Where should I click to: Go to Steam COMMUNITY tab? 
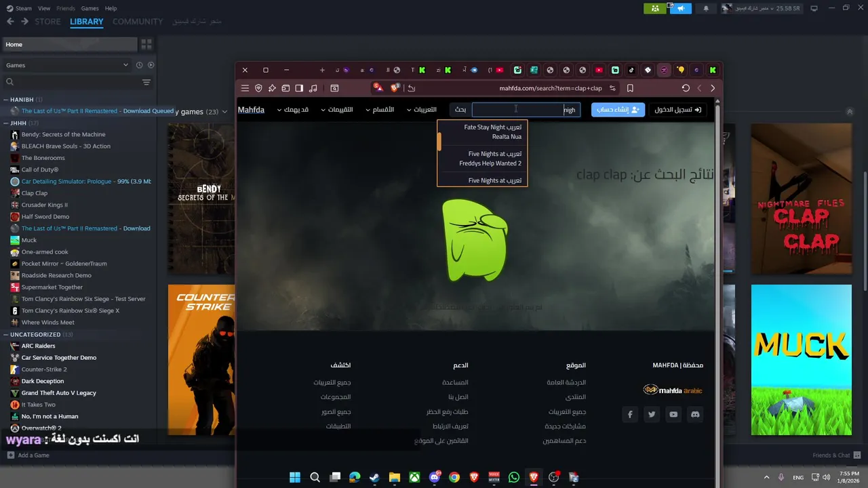click(138, 22)
